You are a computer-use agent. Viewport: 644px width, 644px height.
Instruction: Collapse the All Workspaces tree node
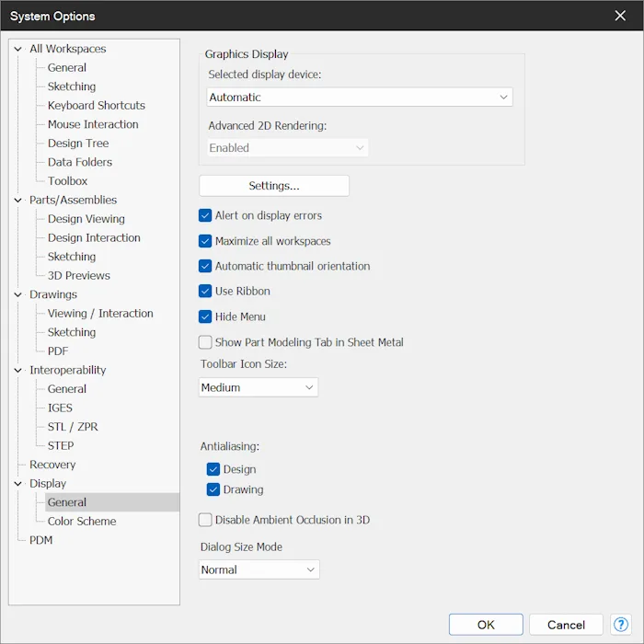click(17, 49)
